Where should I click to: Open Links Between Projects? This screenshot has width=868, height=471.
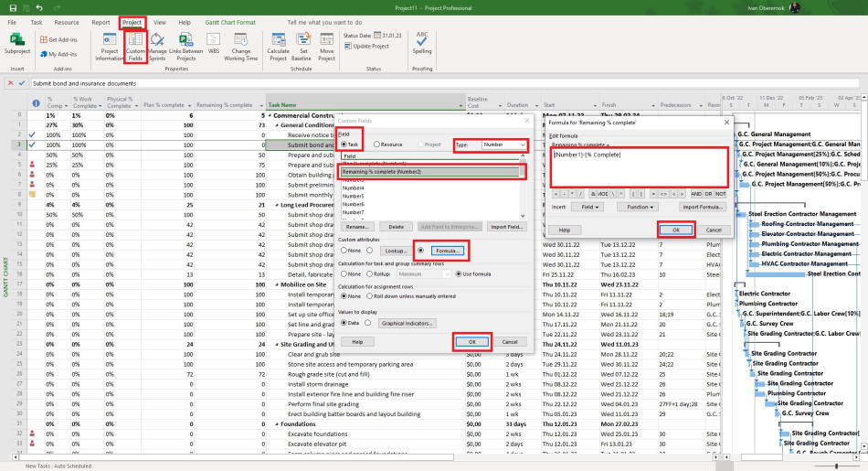(x=186, y=47)
